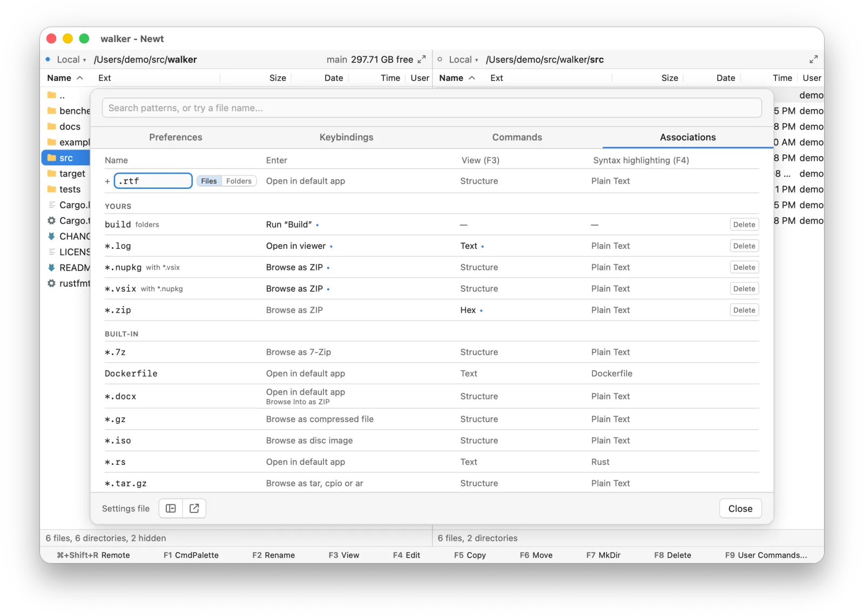Switch to the Keybindings tab
The width and height of the screenshot is (864, 616).
346,137
